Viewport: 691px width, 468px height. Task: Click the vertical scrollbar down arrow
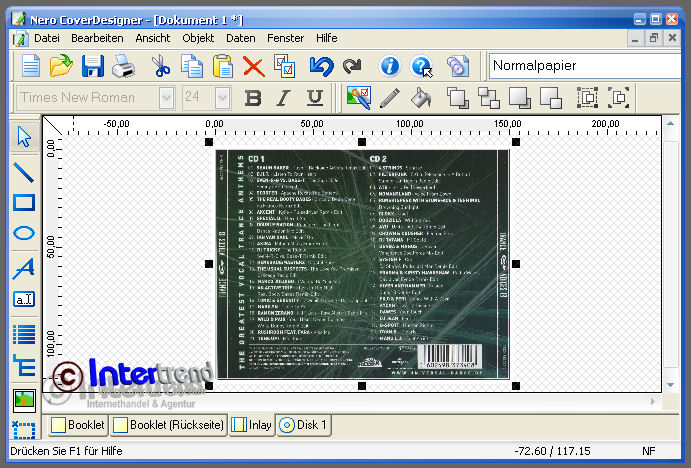coord(670,385)
